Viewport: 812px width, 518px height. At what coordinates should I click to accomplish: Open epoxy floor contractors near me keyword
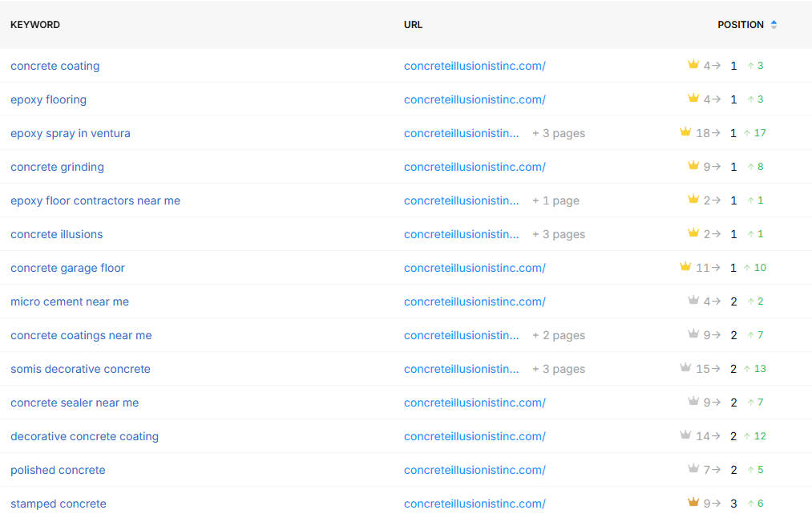(x=95, y=200)
